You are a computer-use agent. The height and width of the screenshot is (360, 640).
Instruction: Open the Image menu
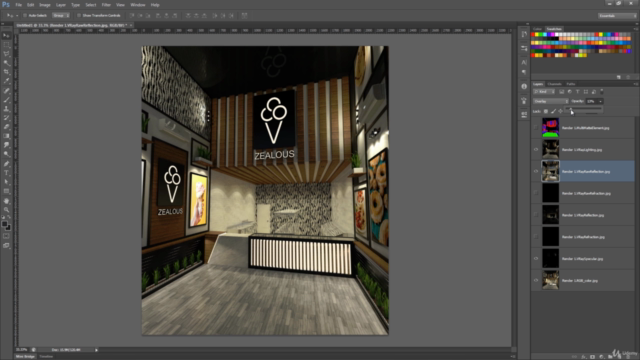(x=44, y=5)
